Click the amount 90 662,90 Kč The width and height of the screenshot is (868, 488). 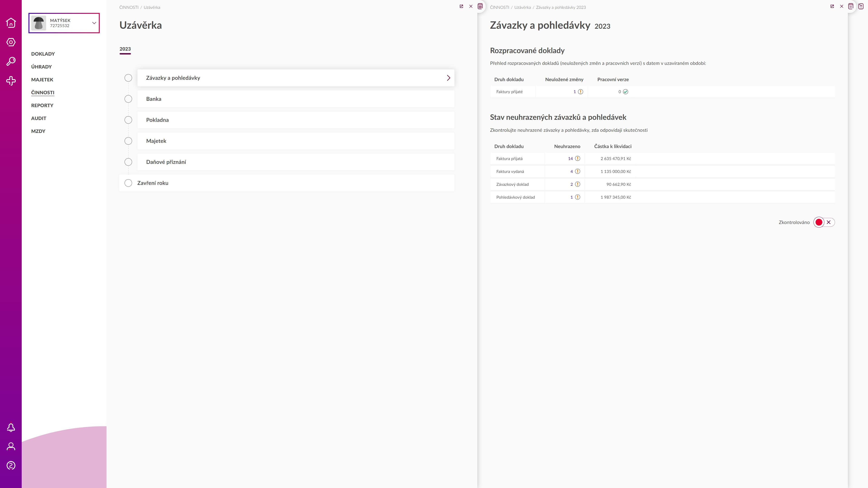(x=619, y=184)
